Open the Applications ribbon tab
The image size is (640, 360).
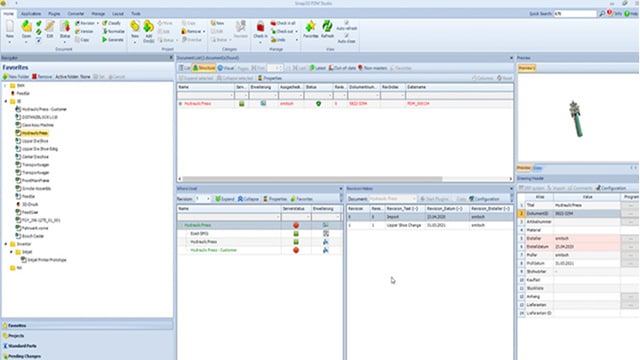coord(31,13)
